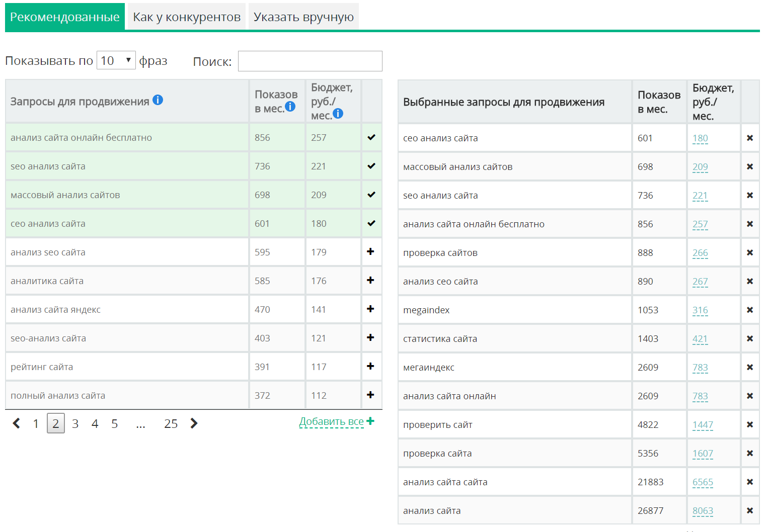768x532 pixels.
Task: Click info icon beside Показов в мес. header
Action: point(290,106)
